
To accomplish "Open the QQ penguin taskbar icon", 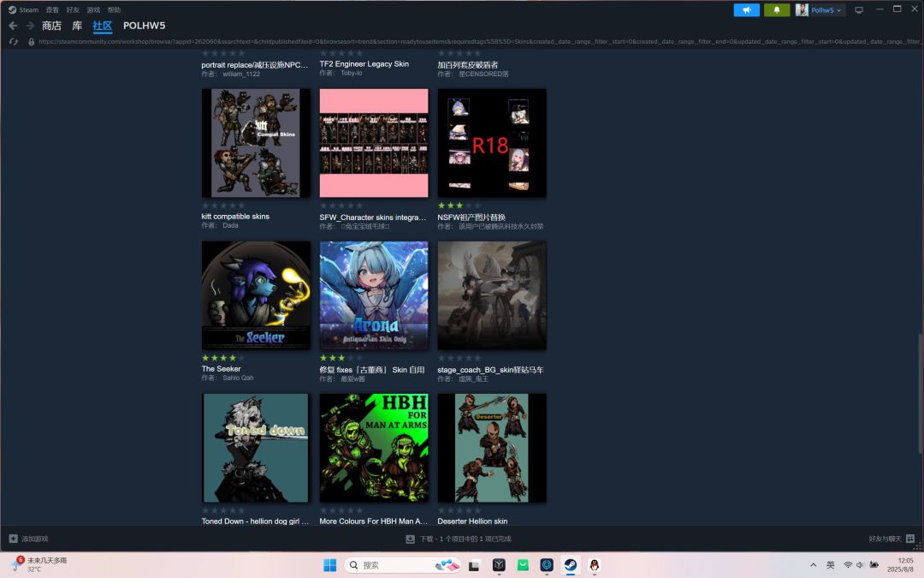I will [x=594, y=565].
